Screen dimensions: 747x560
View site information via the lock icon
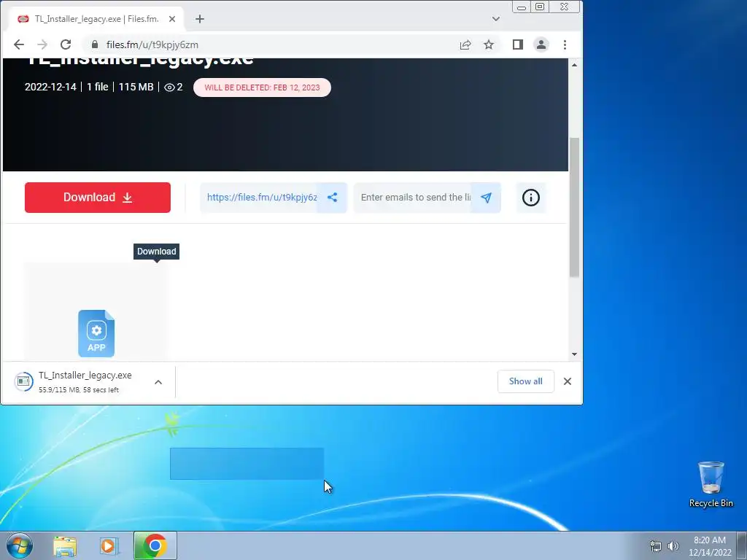tap(95, 44)
